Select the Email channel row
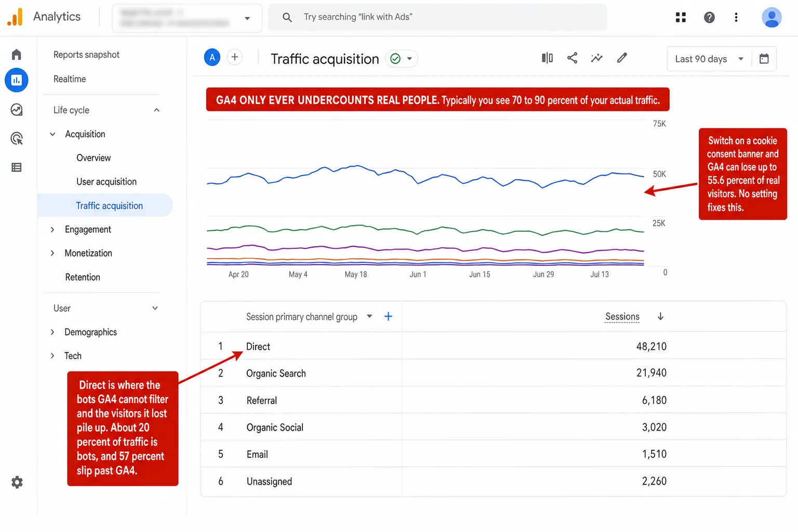798x532 pixels. click(493, 454)
